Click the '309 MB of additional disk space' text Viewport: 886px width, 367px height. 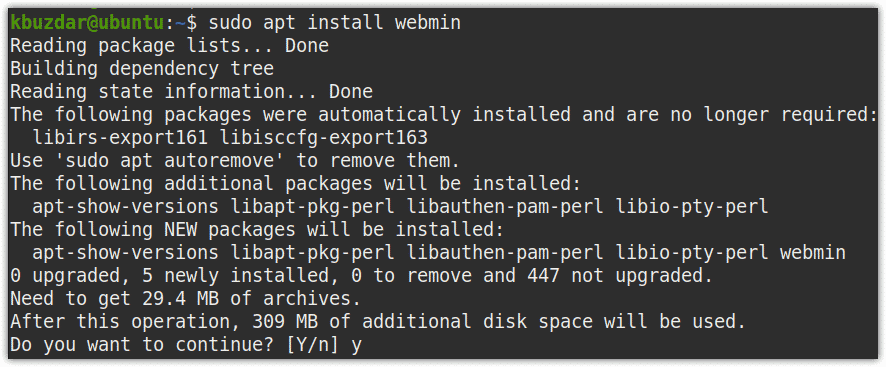point(422,322)
